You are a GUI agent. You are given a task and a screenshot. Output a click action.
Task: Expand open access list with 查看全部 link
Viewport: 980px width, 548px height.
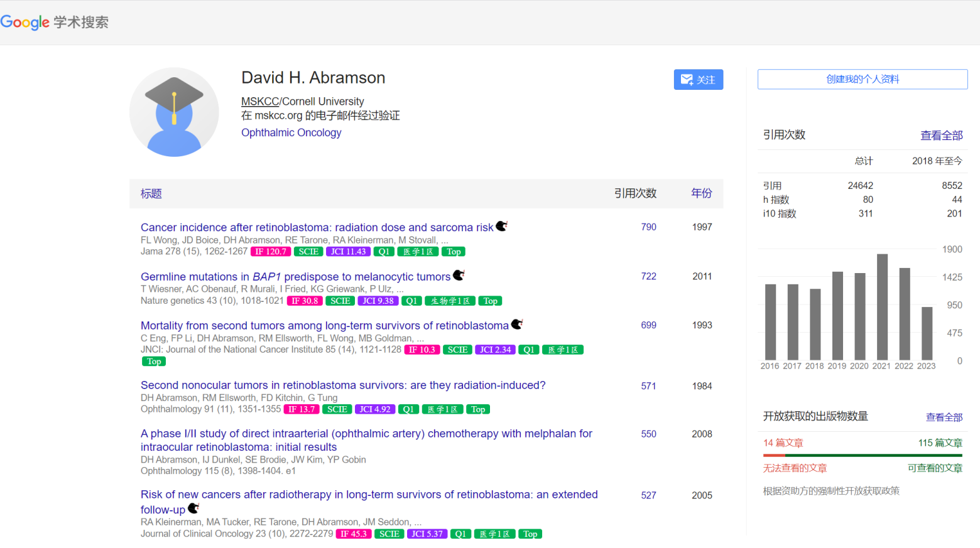[x=944, y=417]
